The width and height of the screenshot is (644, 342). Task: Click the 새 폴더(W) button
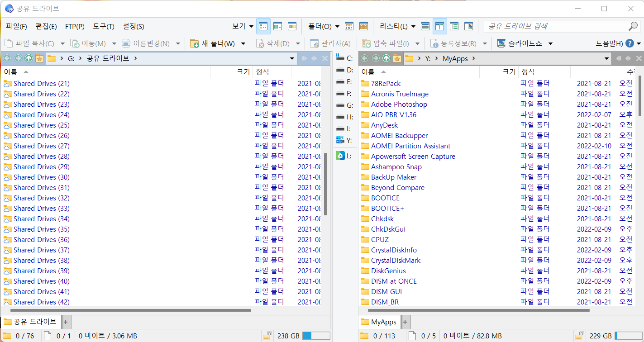(x=213, y=44)
